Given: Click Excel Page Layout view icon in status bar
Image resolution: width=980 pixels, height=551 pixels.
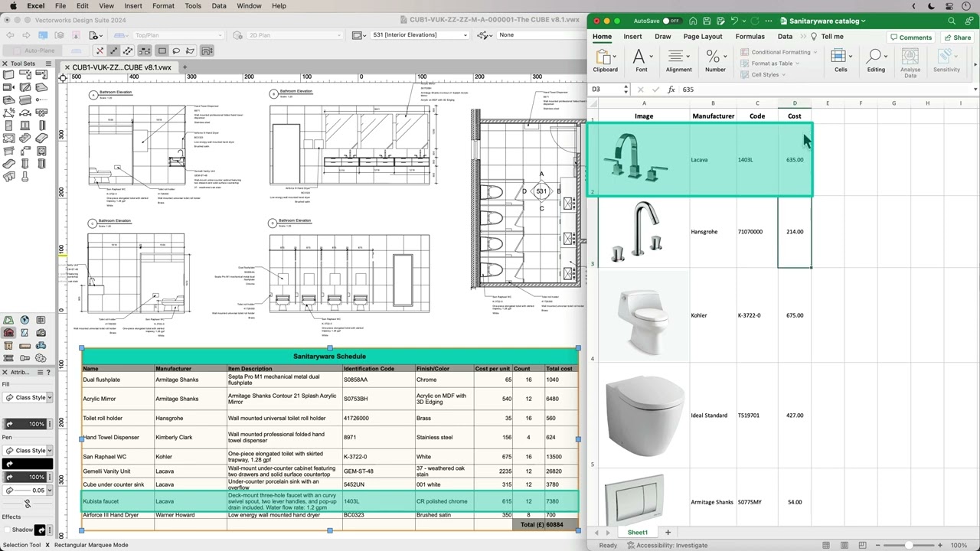Looking at the screenshot, I should 846,545.
